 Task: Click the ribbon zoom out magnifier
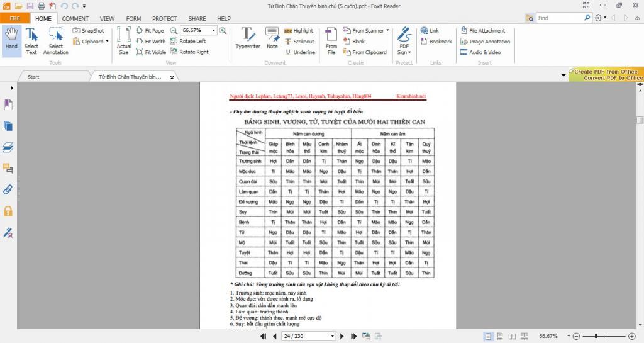pos(174,30)
